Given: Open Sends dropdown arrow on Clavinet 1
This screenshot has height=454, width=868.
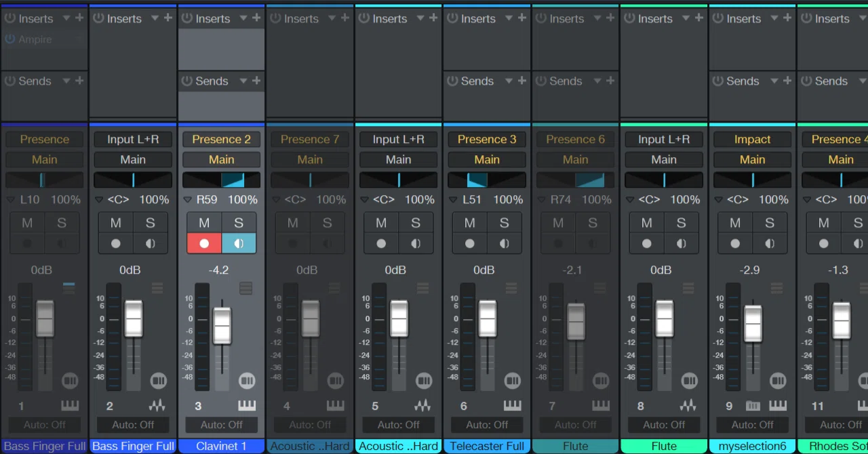Looking at the screenshot, I should click(243, 81).
